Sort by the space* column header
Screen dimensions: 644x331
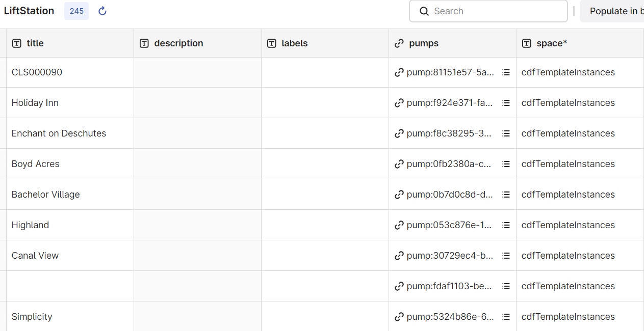pyautogui.click(x=580, y=43)
